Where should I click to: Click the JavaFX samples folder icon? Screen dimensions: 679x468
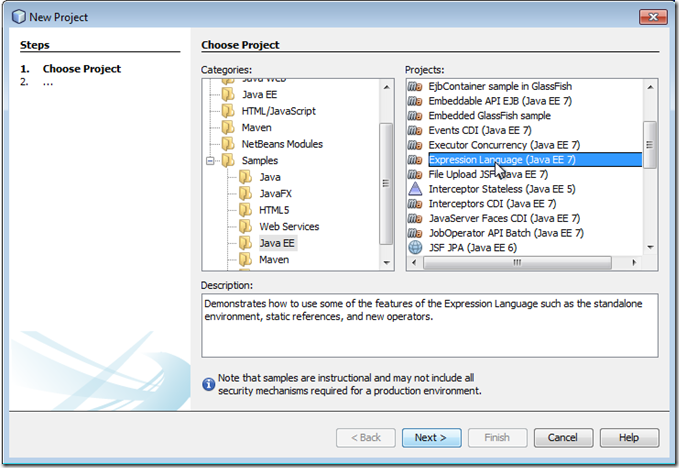tap(246, 193)
